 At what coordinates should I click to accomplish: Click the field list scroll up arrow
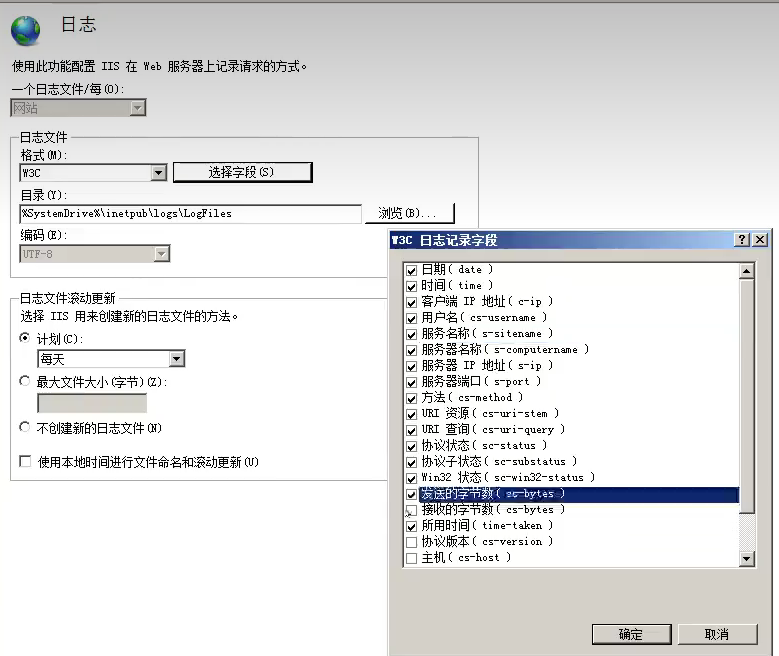pos(746,271)
